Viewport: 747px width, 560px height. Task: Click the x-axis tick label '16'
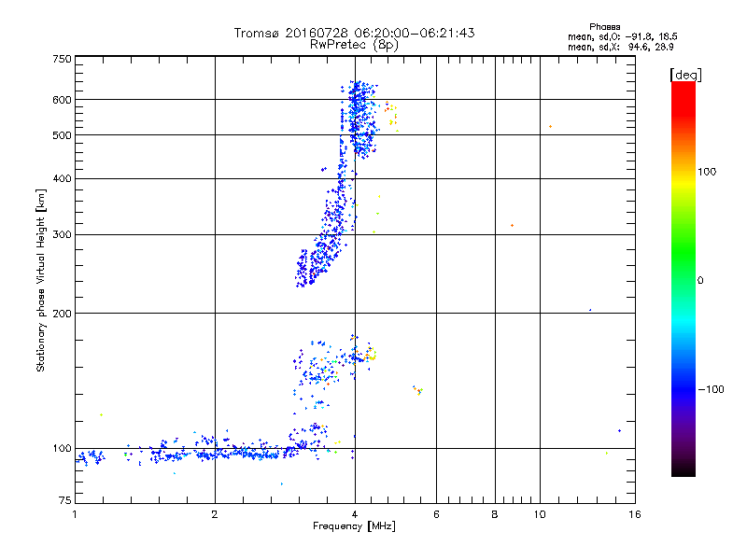[x=635, y=514]
